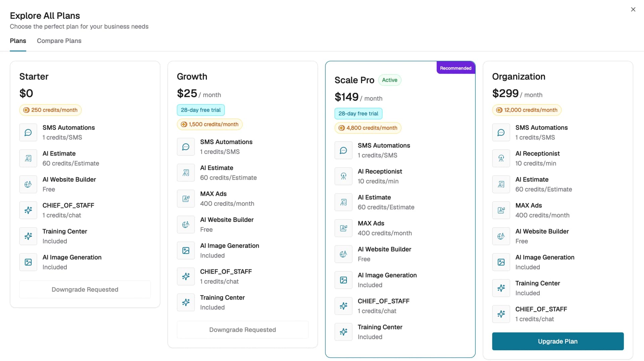Click the AI Image Generation icon in Organization
Viewport: 644px width, 361px height.
[501, 262]
